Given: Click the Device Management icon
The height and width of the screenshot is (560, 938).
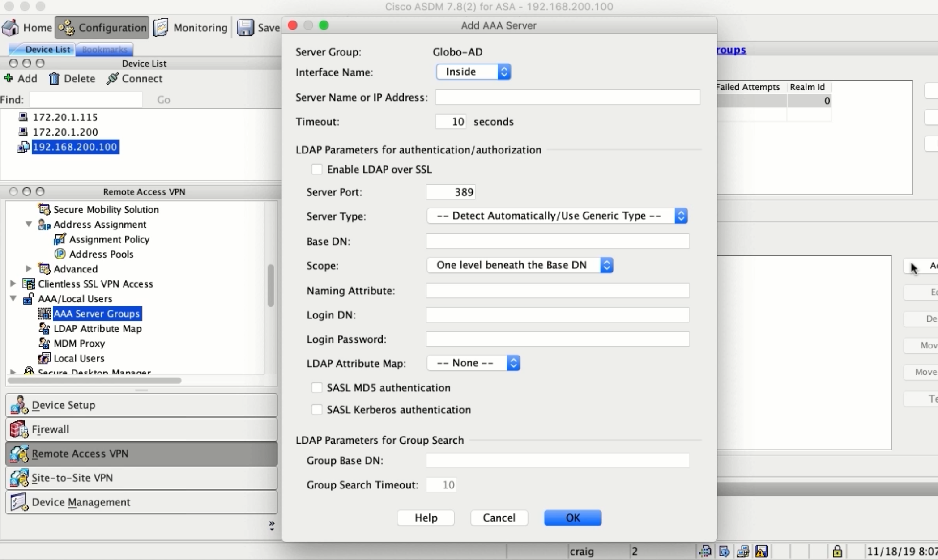Looking at the screenshot, I should click(19, 502).
